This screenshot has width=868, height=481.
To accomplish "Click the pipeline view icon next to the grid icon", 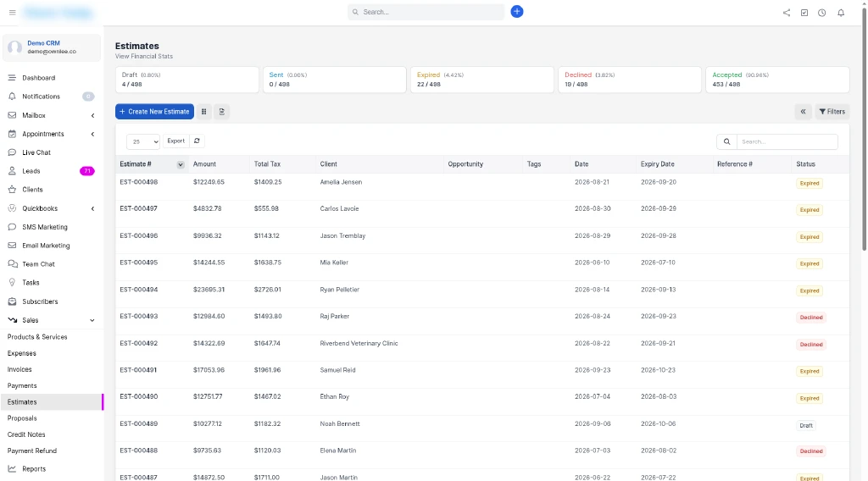I will [221, 112].
